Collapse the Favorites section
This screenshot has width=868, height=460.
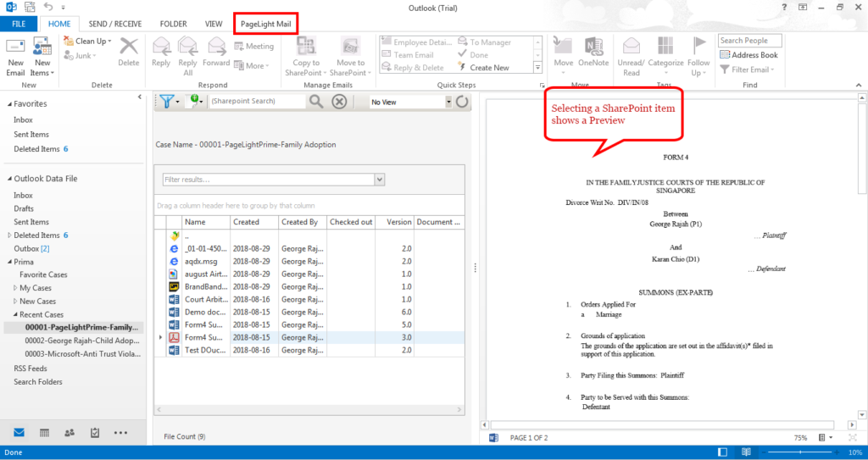coord(9,104)
